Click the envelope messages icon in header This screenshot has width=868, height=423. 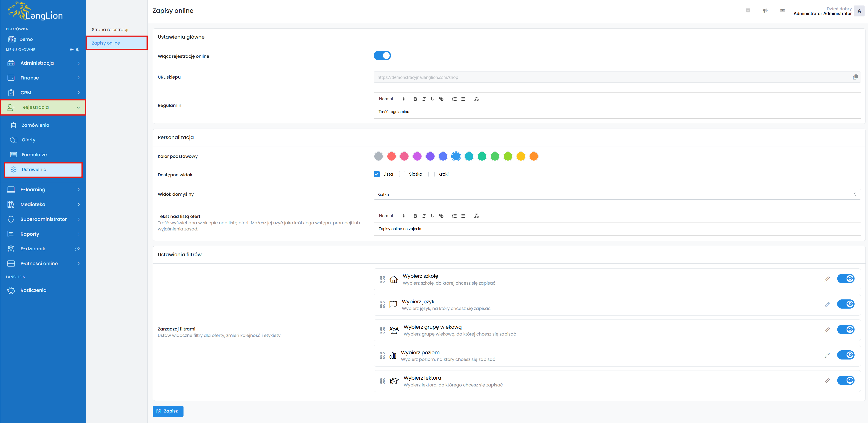click(782, 11)
